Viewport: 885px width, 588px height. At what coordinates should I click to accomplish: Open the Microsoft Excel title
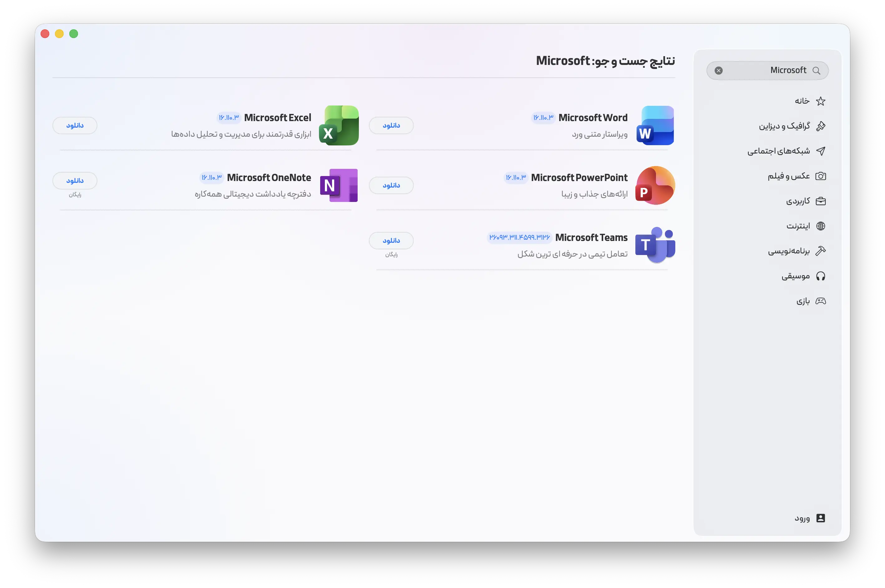(x=277, y=118)
